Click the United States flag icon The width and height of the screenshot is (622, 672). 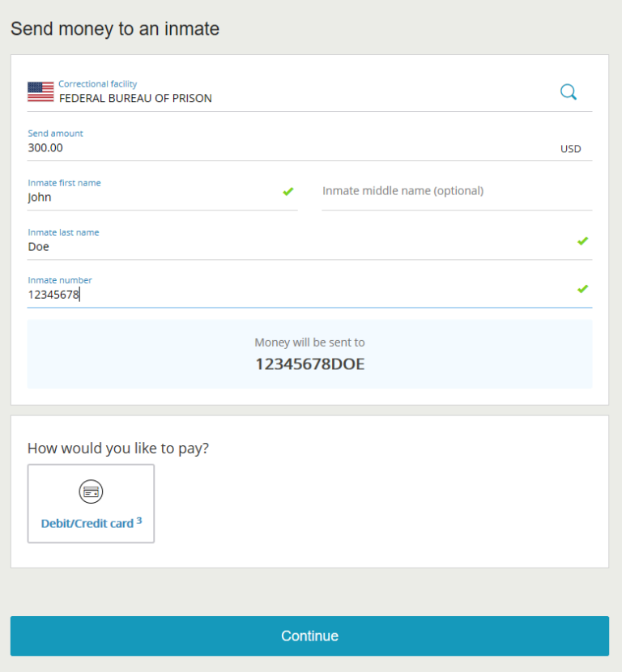pyautogui.click(x=40, y=91)
